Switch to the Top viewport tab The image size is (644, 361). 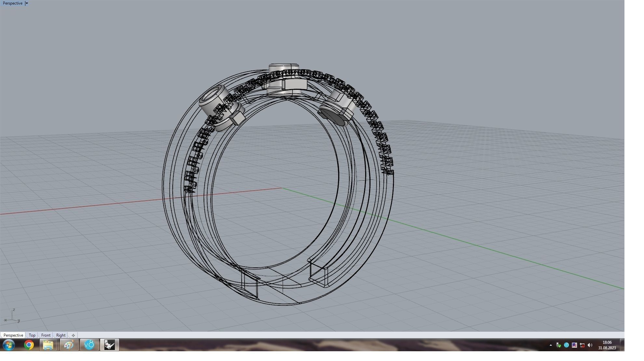32,335
